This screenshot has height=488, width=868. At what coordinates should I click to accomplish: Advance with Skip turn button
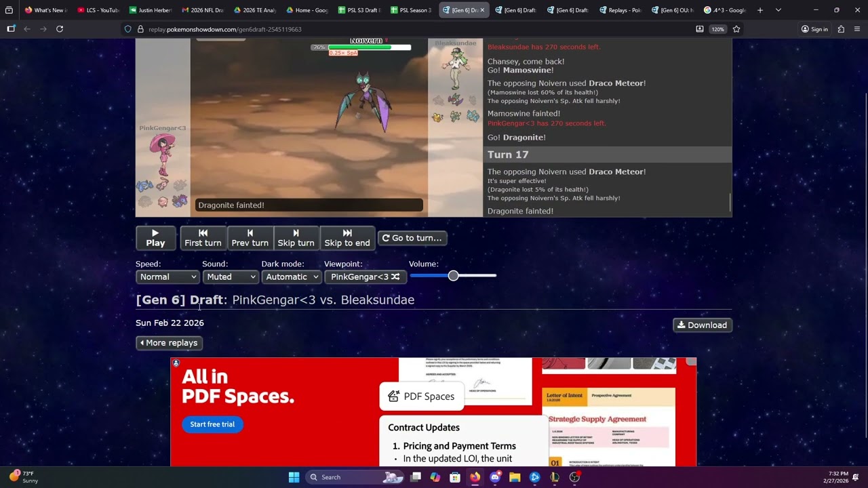(x=296, y=238)
